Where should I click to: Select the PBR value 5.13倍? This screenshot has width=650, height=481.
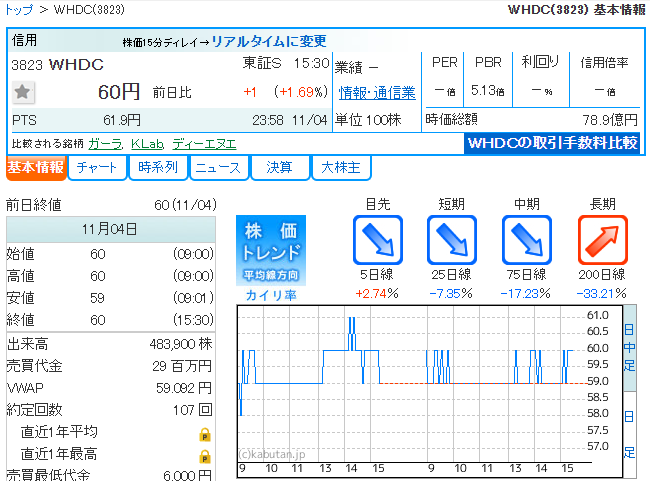click(x=488, y=90)
